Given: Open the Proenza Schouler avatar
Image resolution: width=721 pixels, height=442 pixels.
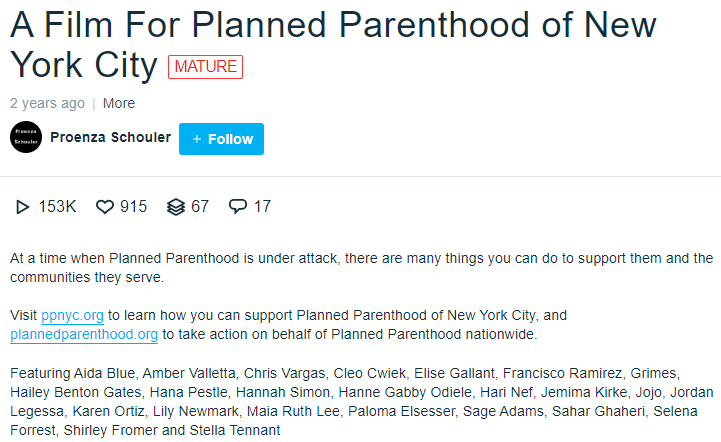Looking at the screenshot, I should [26, 137].
